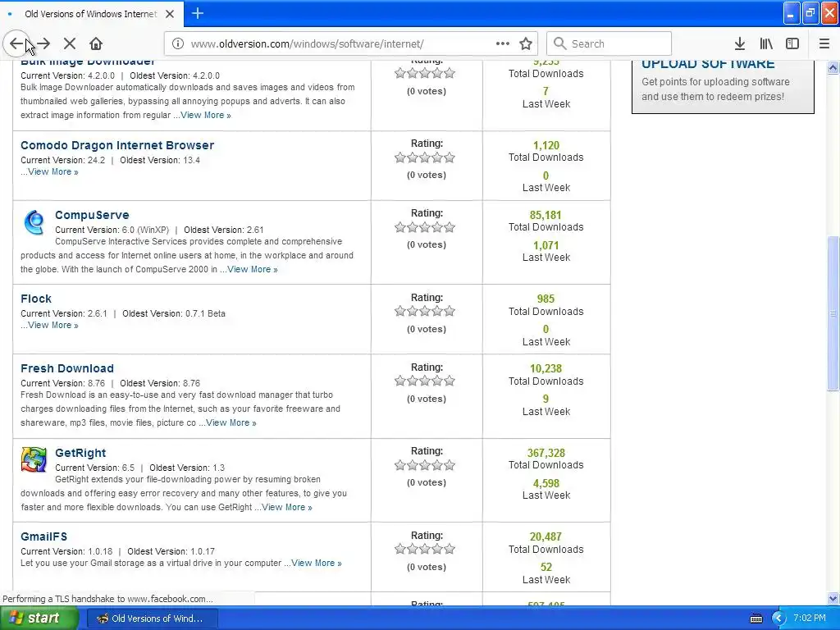This screenshot has width=840, height=630.
Task: Click the Upload Software banner heading
Action: (708, 64)
